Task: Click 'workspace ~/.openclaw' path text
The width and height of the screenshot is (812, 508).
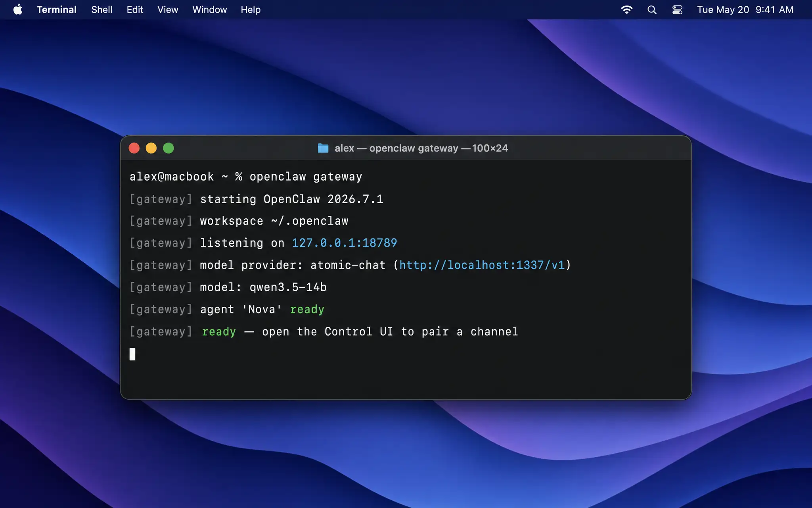Action: 274,221
